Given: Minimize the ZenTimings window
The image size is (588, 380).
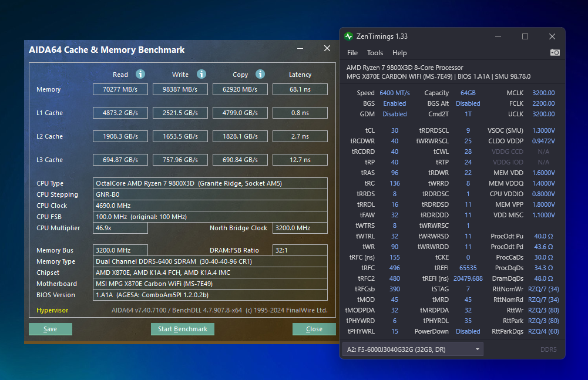Looking at the screenshot, I should pyautogui.click(x=498, y=36).
